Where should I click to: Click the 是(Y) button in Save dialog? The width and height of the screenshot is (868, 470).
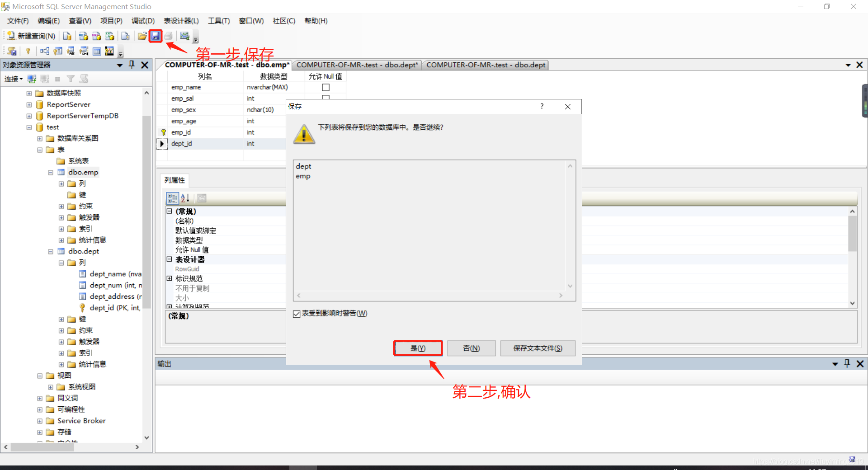click(418, 348)
